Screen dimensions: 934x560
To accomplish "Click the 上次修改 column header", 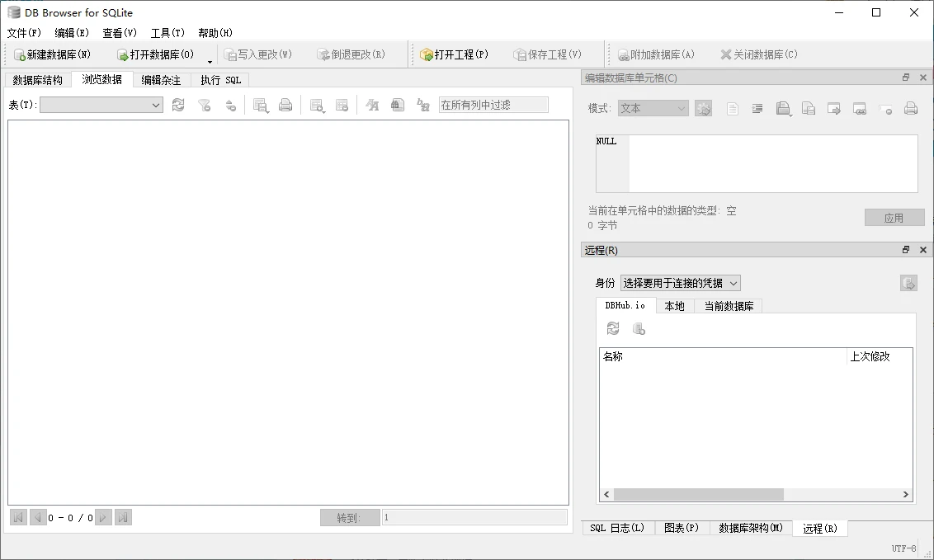I will (880, 356).
